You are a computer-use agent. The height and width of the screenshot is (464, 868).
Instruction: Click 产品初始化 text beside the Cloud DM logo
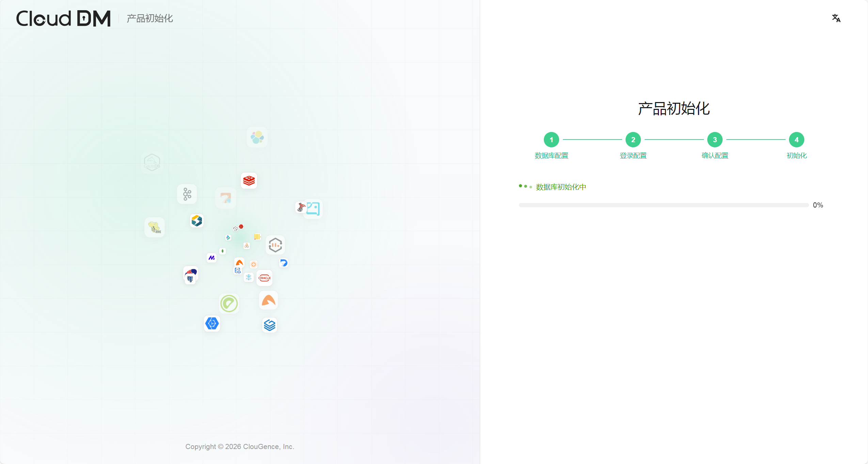point(150,18)
